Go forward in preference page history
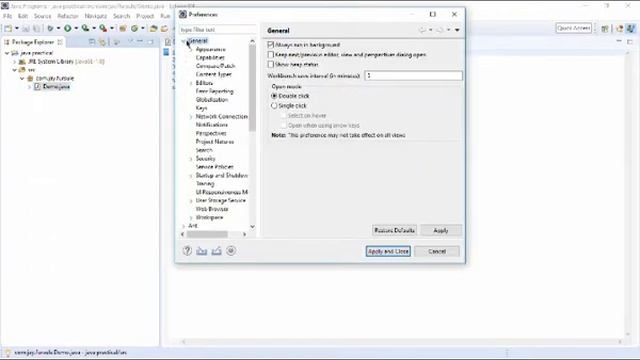Screen dimensions: 640x360 [440, 30]
